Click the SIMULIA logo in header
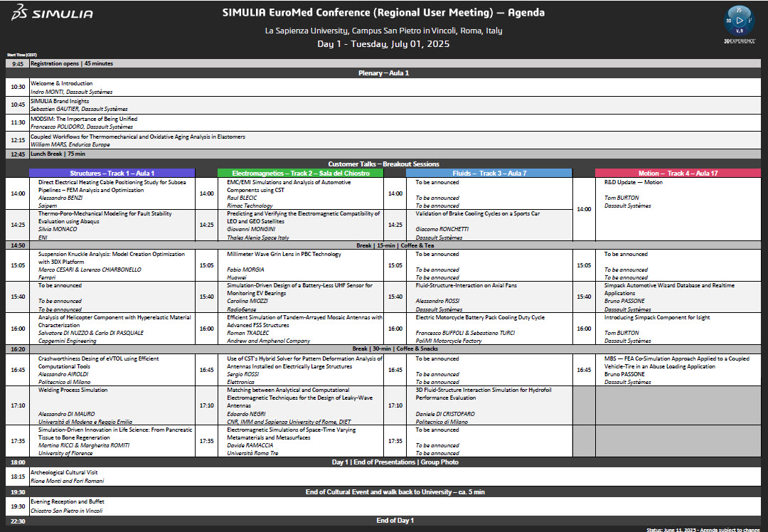Screen dimensions: 768x532 (x=52, y=13)
